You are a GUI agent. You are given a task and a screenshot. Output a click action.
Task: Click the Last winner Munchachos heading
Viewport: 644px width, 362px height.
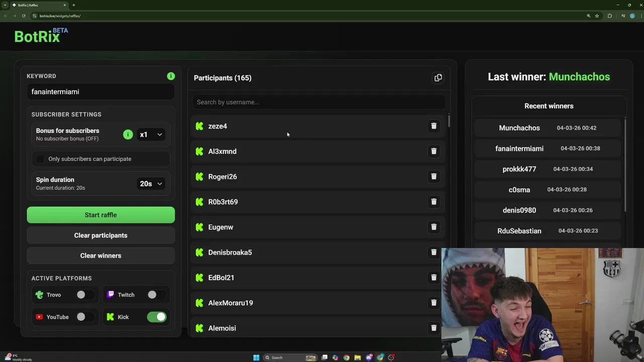click(x=549, y=76)
